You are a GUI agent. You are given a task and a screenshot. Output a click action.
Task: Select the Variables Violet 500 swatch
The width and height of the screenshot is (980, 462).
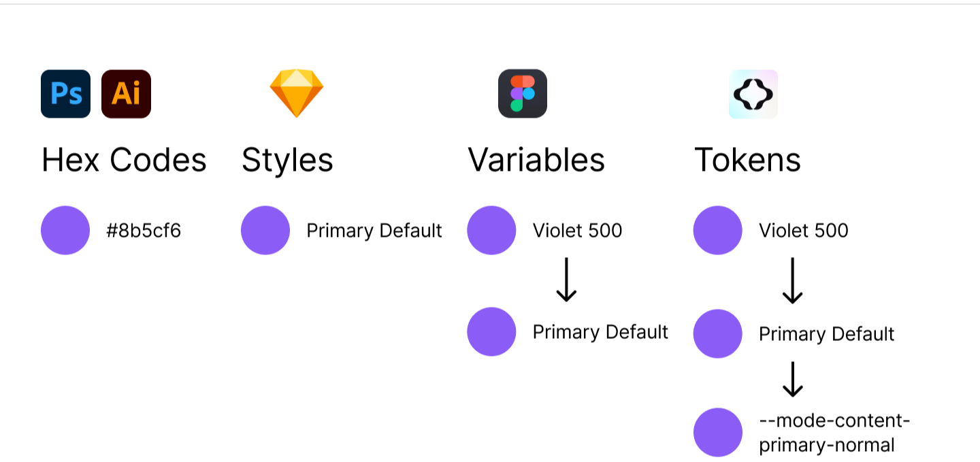491,230
